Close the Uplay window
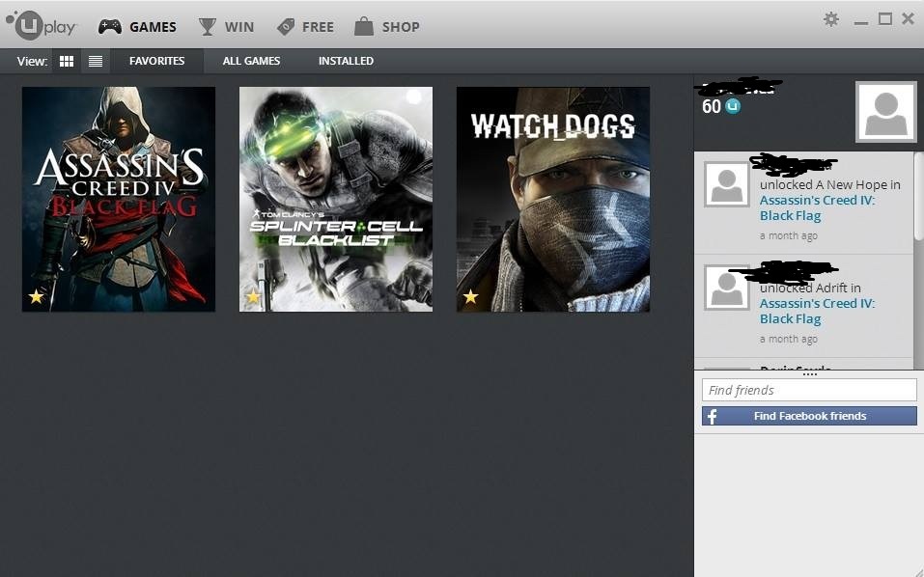Viewport: 924px width, 577px height. click(x=909, y=19)
